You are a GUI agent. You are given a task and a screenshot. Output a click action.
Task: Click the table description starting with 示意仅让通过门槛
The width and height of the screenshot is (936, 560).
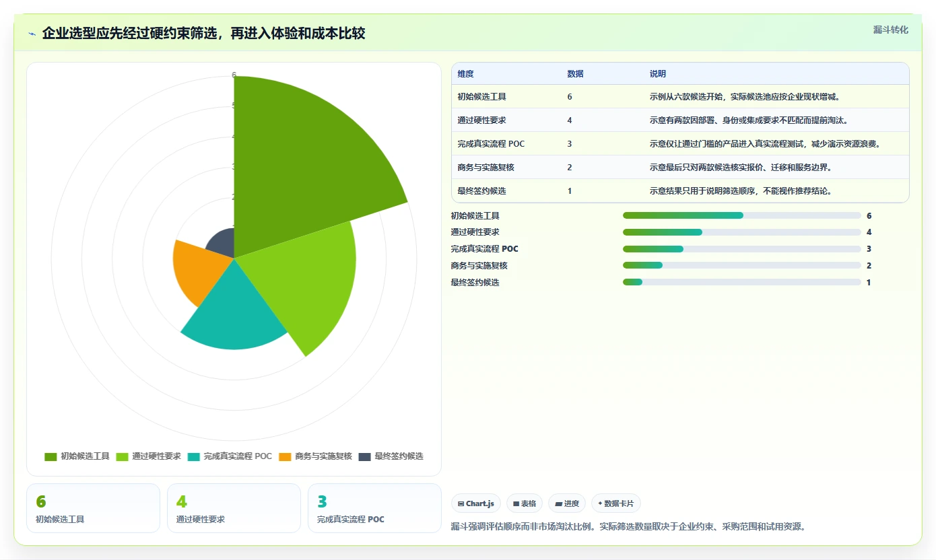(765, 144)
